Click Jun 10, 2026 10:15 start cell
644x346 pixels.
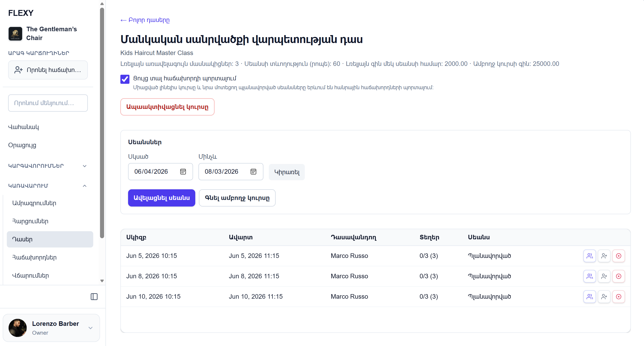[x=153, y=296]
